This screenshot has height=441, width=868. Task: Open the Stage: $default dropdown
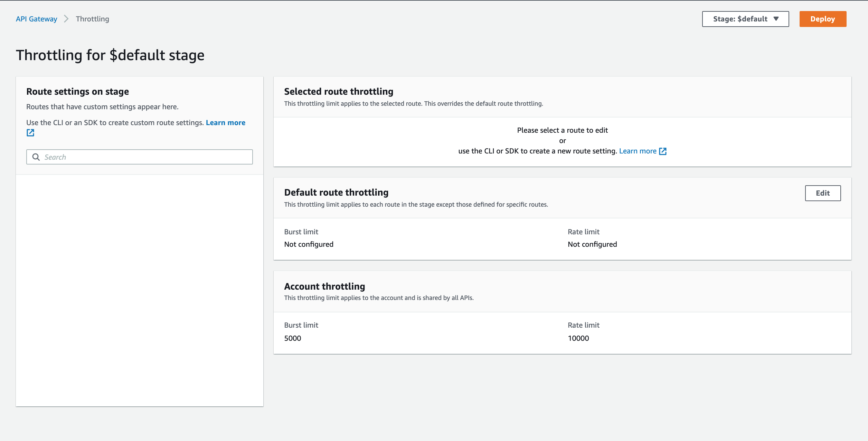point(745,19)
